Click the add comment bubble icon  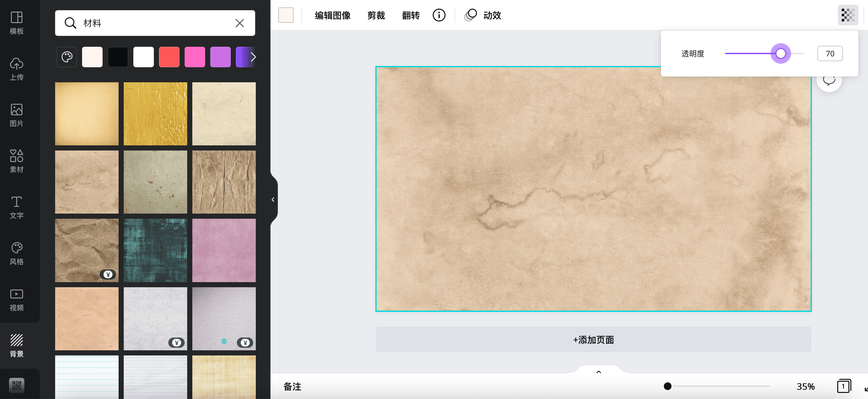point(829,81)
